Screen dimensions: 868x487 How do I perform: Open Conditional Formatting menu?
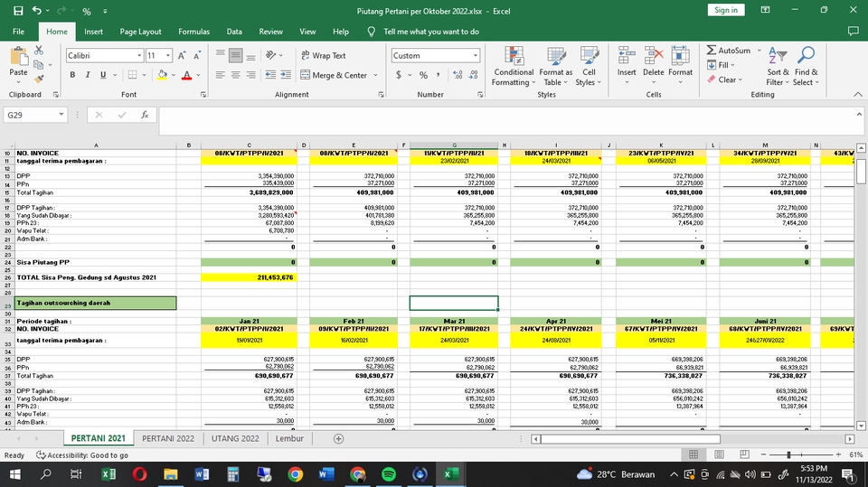[x=514, y=67]
